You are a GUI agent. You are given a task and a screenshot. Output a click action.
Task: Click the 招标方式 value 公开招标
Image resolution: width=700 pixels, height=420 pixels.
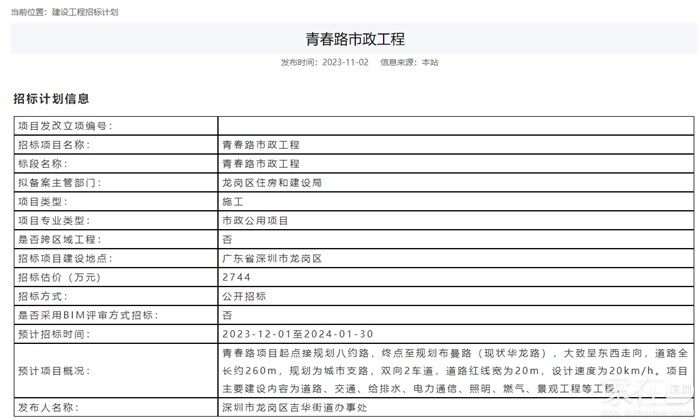[x=244, y=296]
